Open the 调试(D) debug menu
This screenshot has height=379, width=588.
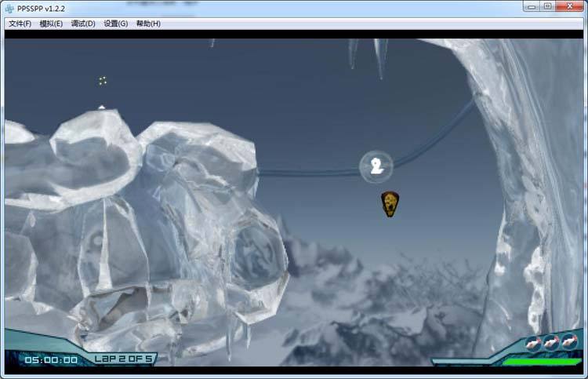[83, 24]
